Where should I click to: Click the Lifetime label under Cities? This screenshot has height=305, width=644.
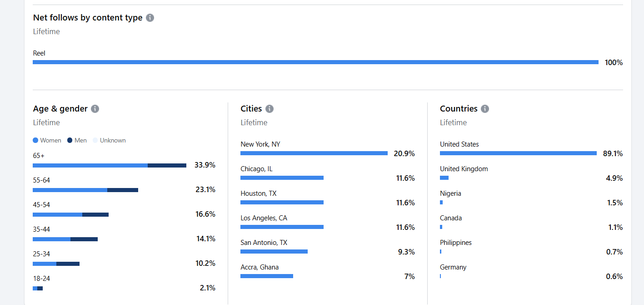(x=254, y=122)
